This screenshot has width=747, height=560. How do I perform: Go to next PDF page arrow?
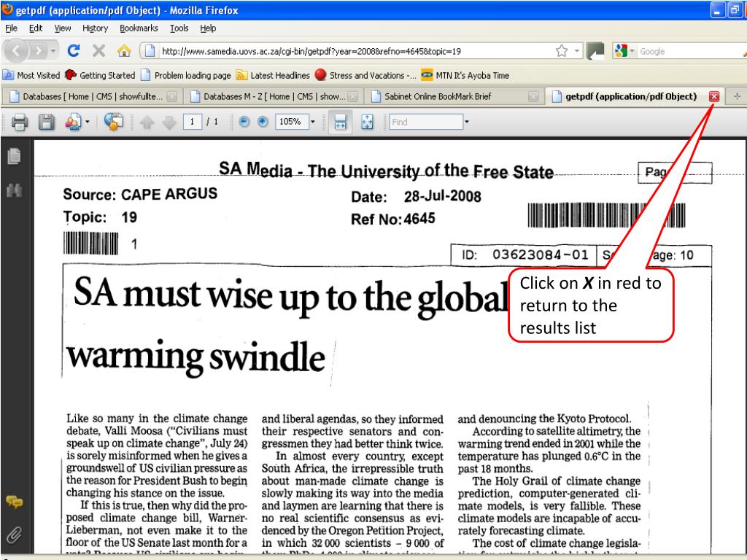169,122
